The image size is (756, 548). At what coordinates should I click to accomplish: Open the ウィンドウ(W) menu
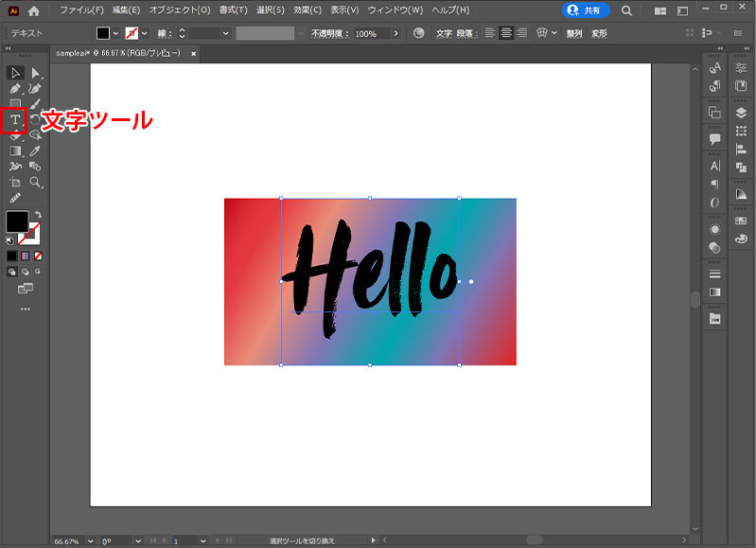395,10
